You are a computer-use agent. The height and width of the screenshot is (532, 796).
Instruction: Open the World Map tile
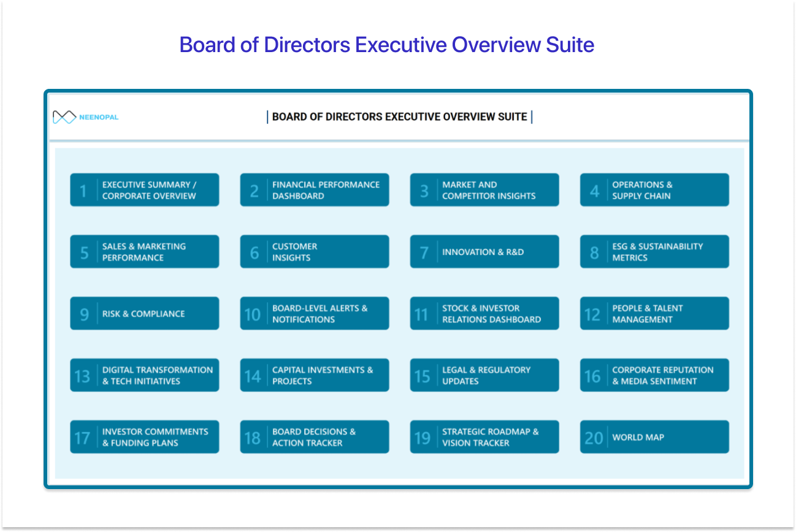(x=654, y=437)
